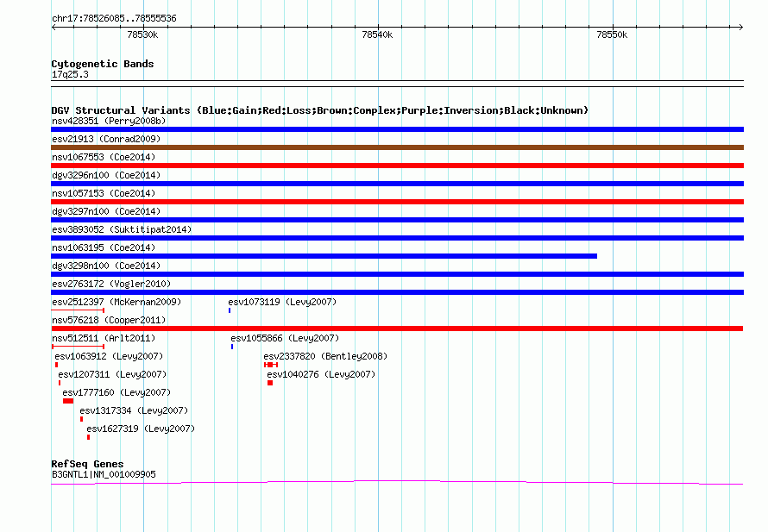Select the esv2337820 (Bentley2008) variant label
Image resolution: width=768 pixels, height=532 pixels.
click(325, 356)
